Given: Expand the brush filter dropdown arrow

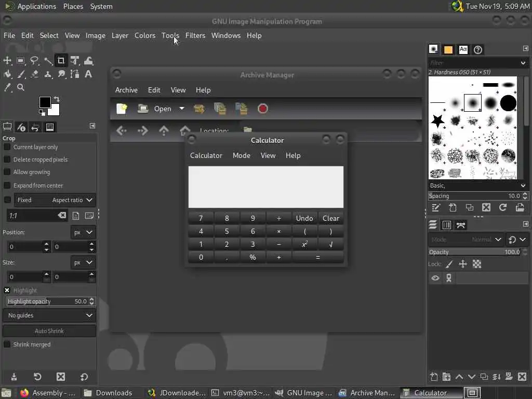Looking at the screenshot, I should click(x=523, y=63).
